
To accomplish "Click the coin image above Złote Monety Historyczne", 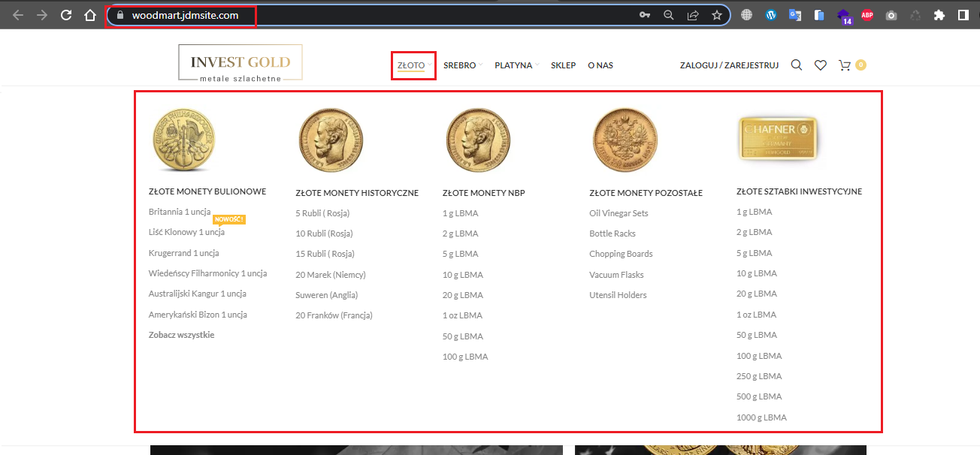I will 331,140.
